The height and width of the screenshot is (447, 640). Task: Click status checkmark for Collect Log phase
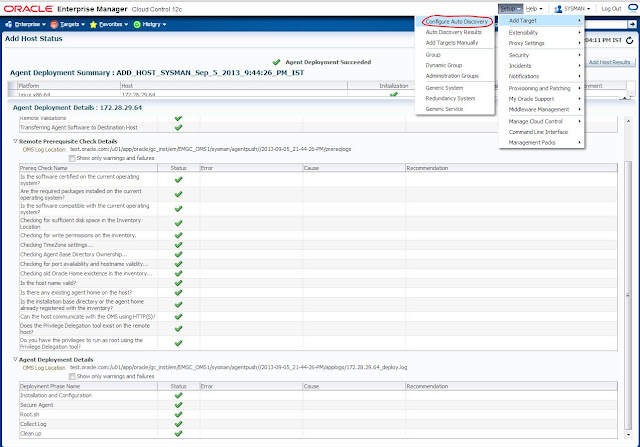pyautogui.click(x=178, y=424)
